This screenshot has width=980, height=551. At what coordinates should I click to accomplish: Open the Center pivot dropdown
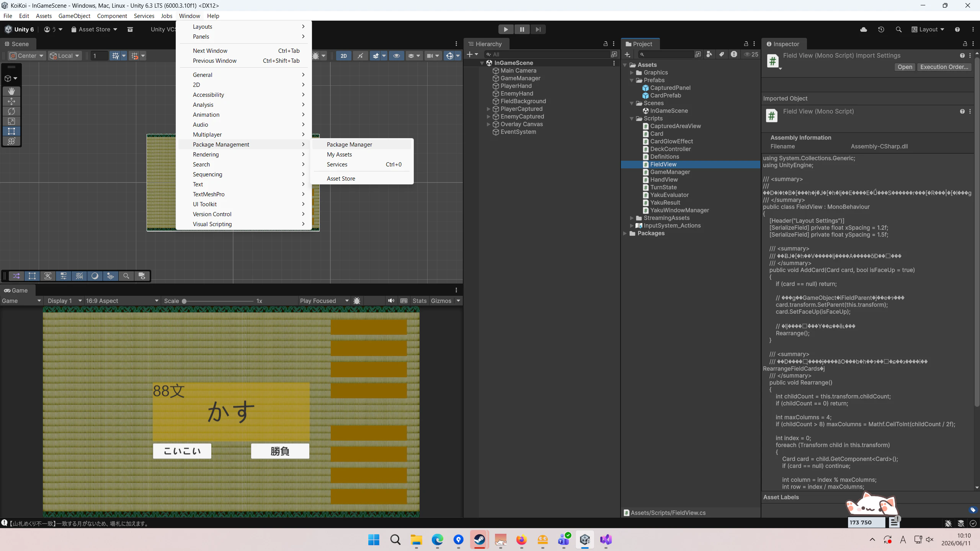tap(27, 56)
